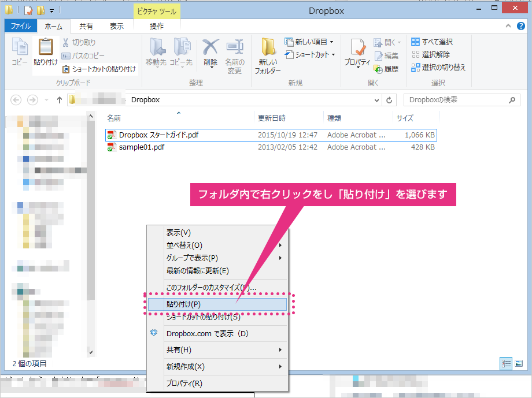Screen dimensions: 532x398
Task: Choose Paste shortcut (S) in context menu
Action: [217, 317]
